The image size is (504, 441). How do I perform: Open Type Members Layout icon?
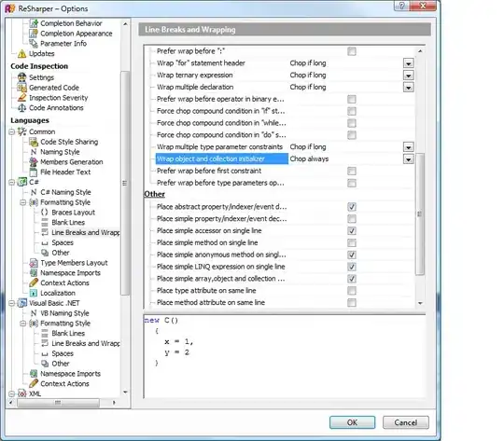pos(34,263)
